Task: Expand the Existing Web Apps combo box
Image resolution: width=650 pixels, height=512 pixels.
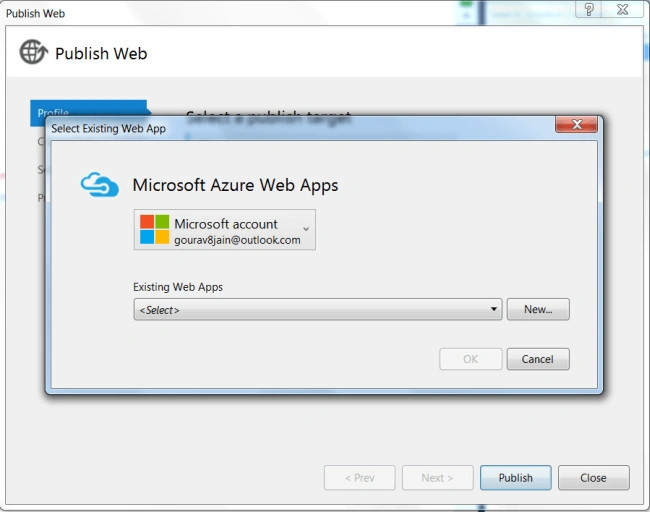Action: click(318, 309)
